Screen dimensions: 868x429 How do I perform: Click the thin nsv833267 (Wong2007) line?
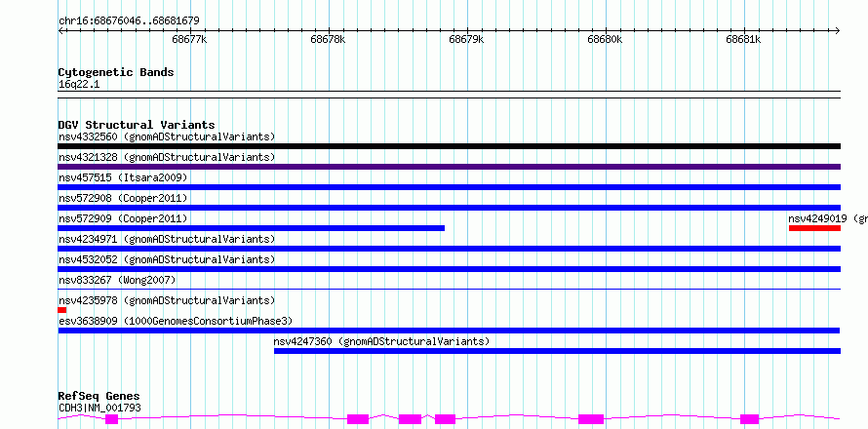tap(449, 289)
